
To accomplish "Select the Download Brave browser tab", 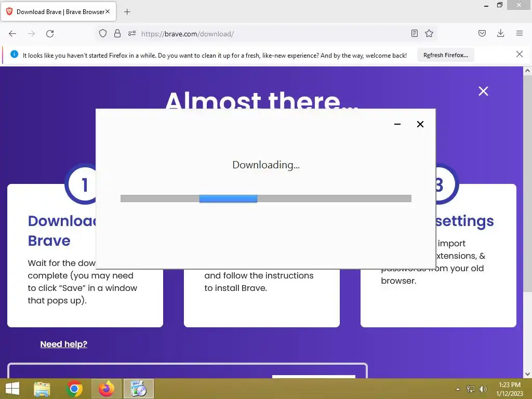I will point(58,11).
